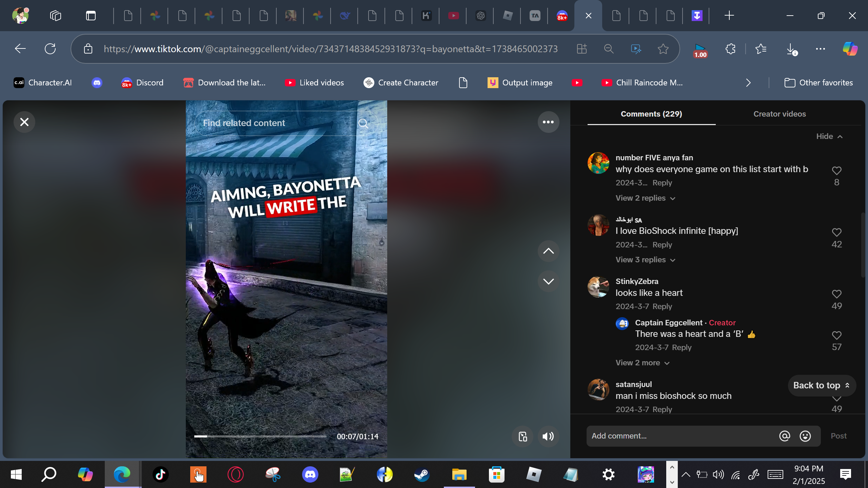Switch to Creator videos tab
This screenshot has width=868, height=488.
pyautogui.click(x=780, y=114)
